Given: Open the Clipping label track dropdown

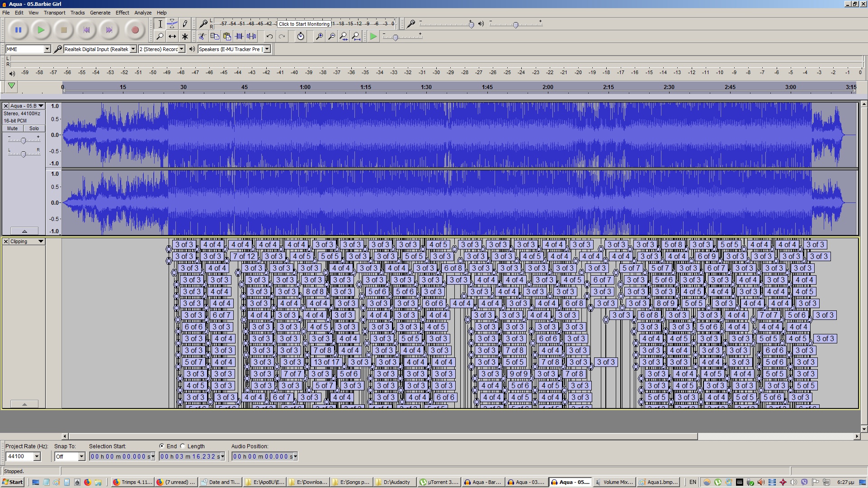Looking at the screenshot, I should 27,241.
